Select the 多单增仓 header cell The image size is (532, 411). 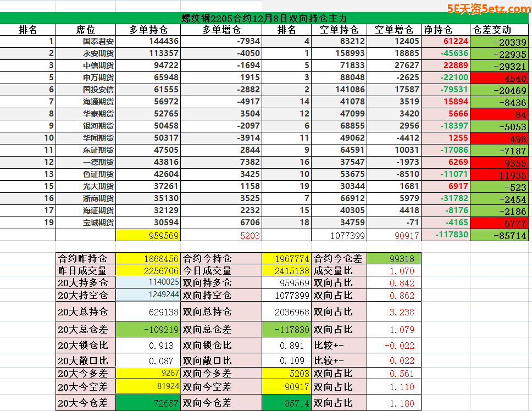221,30
